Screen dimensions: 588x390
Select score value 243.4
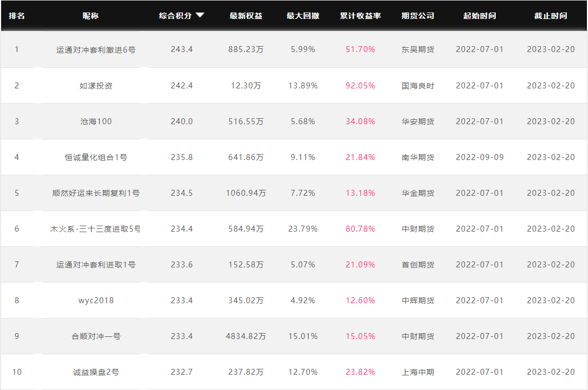click(x=182, y=49)
